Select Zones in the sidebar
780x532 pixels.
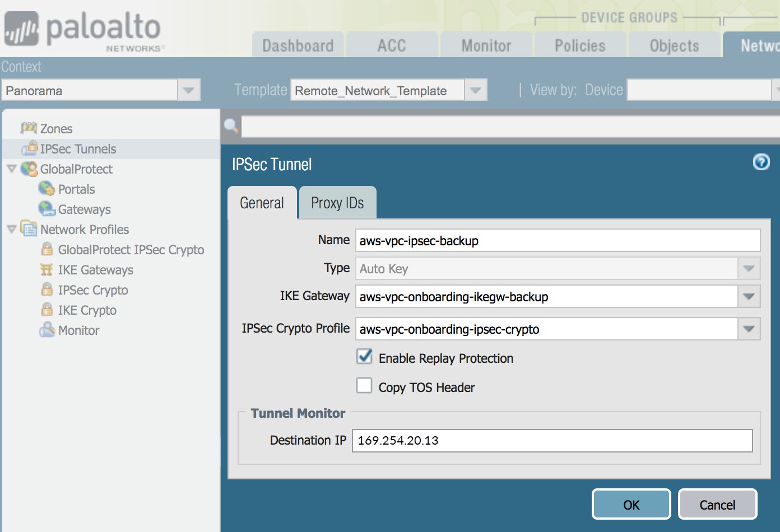tap(56, 129)
